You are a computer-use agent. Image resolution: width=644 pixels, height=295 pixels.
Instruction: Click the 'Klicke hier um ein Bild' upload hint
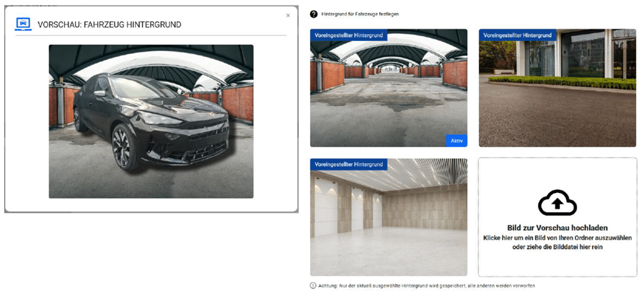[557, 238]
